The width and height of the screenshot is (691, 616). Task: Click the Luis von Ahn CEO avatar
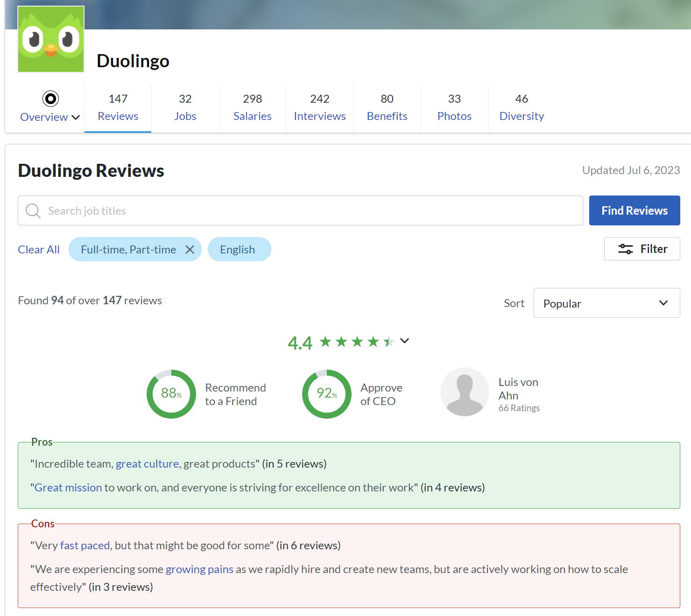(x=465, y=392)
